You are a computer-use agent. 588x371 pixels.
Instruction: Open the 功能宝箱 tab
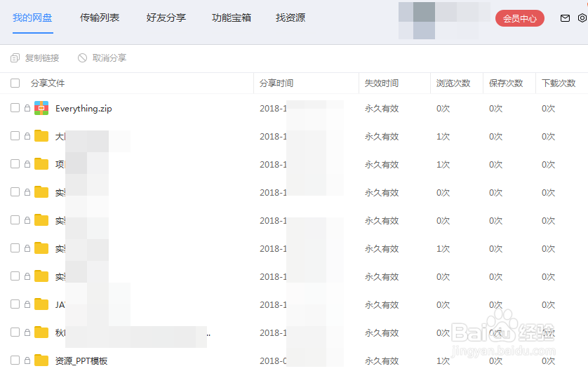(x=232, y=18)
